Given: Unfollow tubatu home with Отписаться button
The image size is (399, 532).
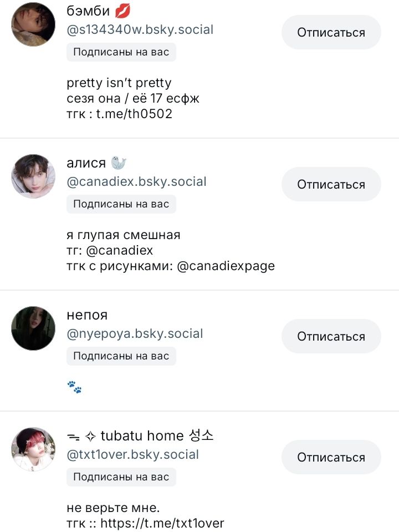Looking at the screenshot, I should click(x=331, y=457).
